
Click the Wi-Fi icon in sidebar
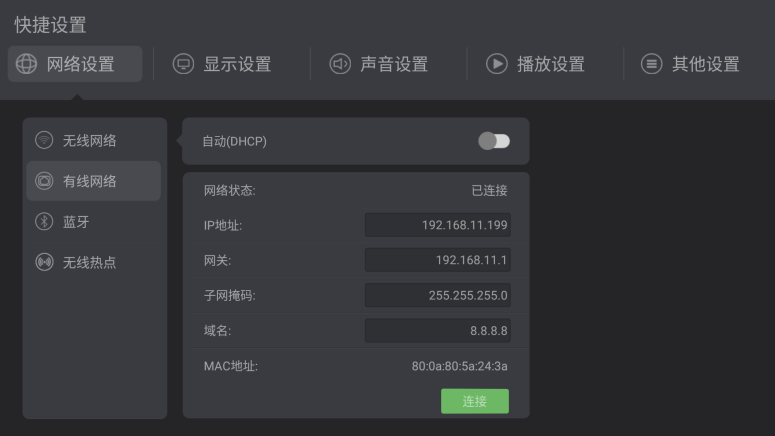44,140
